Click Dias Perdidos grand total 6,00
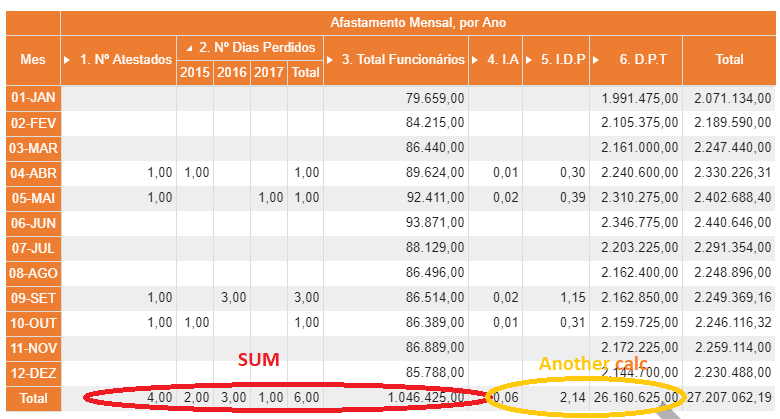Image resolution: width=780 pixels, height=419 pixels. (306, 398)
